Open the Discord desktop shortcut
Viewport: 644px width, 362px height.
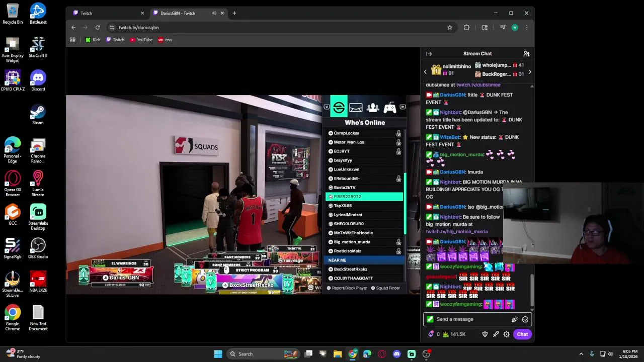[38, 80]
